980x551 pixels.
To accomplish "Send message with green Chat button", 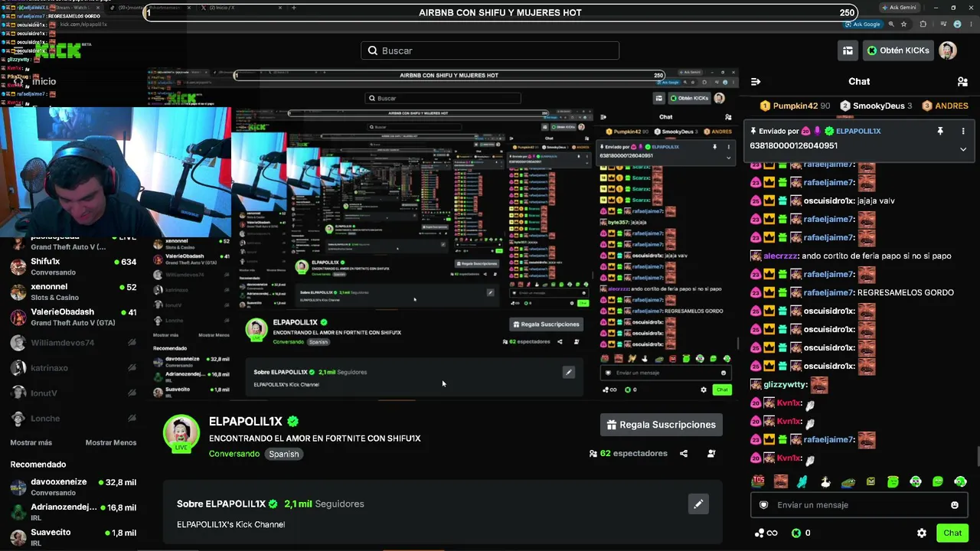I will pyautogui.click(x=952, y=533).
